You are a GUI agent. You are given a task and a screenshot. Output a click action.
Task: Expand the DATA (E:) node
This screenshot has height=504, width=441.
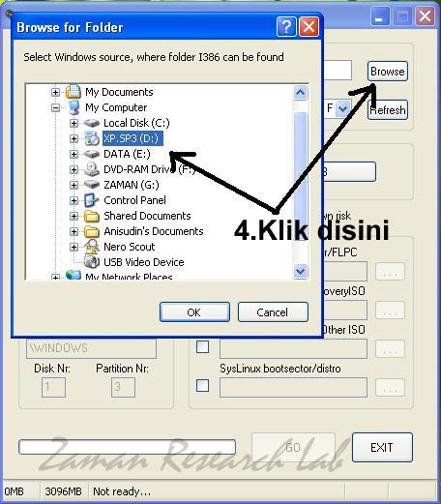click(73, 154)
